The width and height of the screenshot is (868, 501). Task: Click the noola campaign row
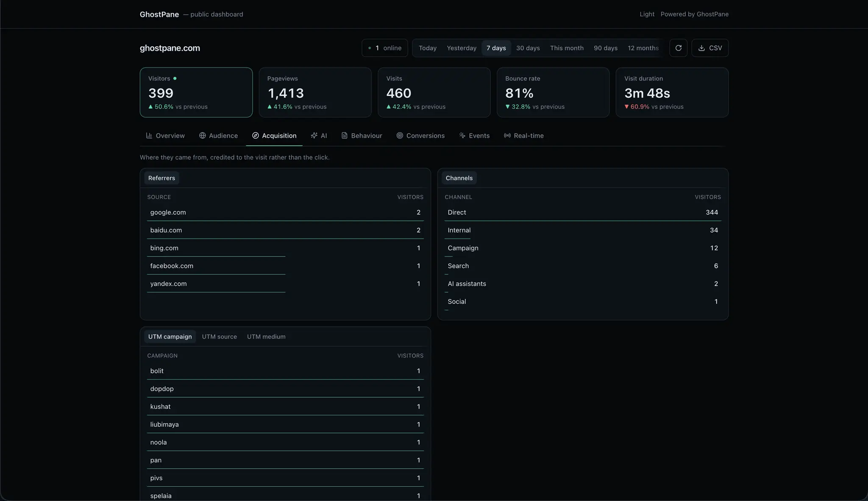coord(285,442)
